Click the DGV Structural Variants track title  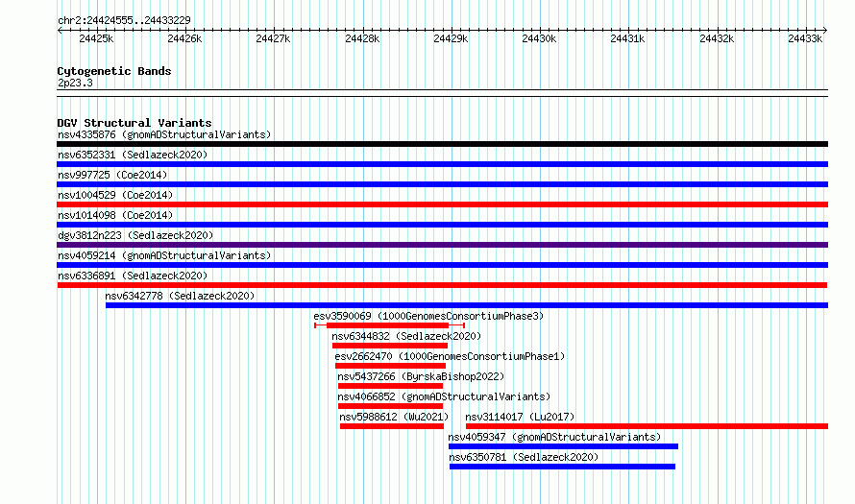(x=134, y=123)
